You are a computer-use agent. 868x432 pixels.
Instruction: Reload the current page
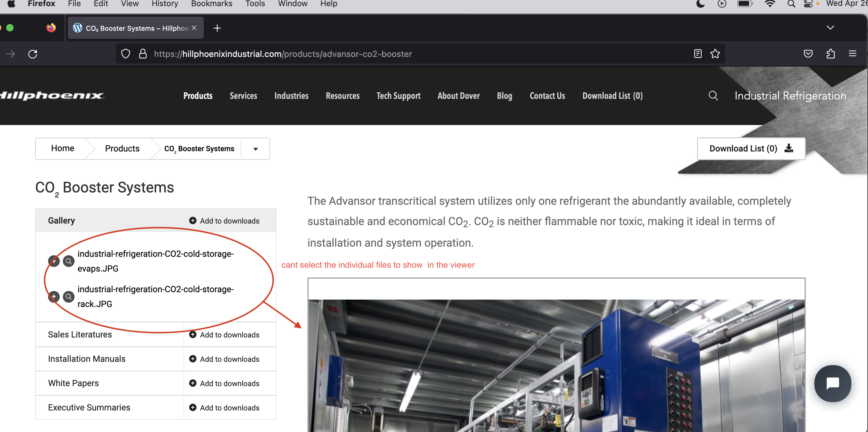[x=33, y=54]
